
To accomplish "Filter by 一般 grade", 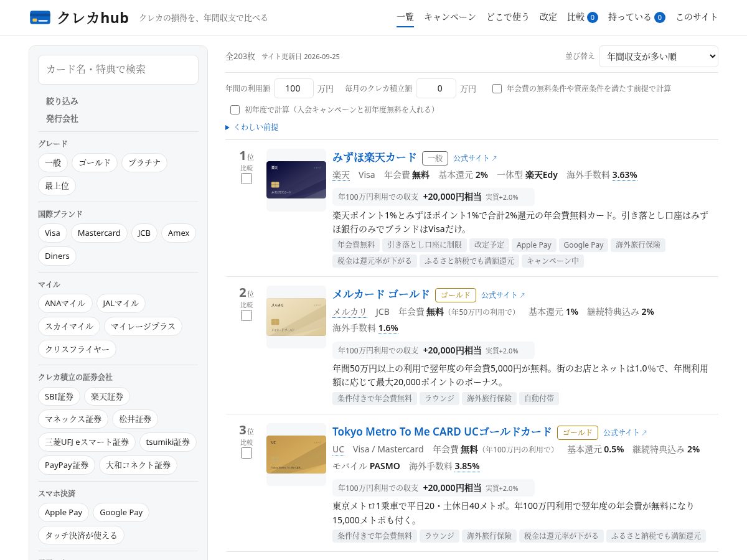I will [x=53, y=163].
